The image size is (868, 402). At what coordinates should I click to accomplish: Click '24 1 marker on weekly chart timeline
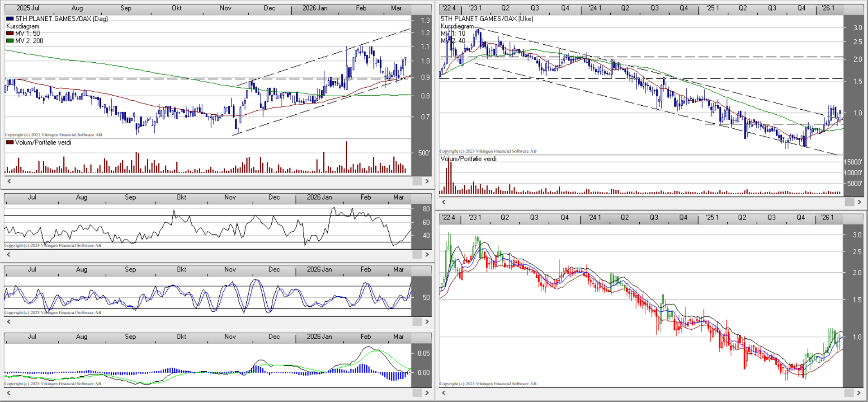595,8
